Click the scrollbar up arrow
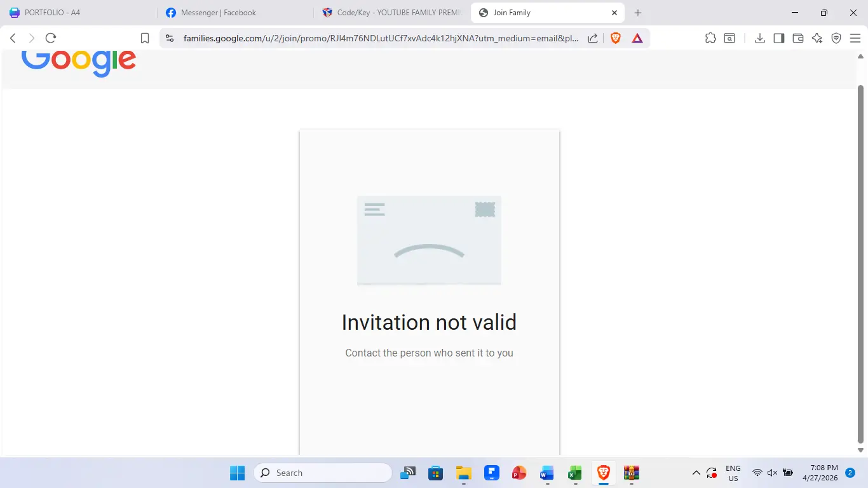Image resolution: width=868 pixels, height=488 pixels. pyautogui.click(x=861, y=56)
